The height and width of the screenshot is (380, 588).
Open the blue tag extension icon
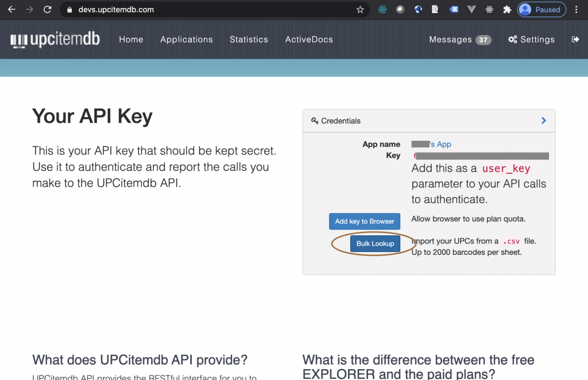coord(454,10)
